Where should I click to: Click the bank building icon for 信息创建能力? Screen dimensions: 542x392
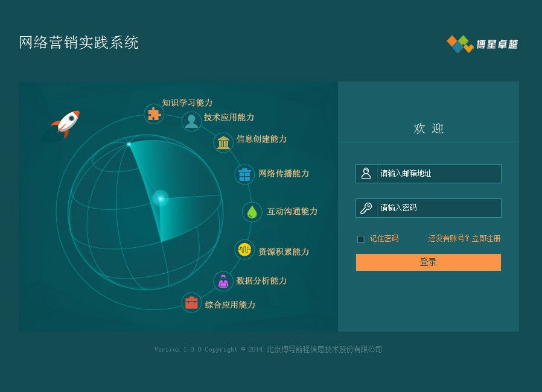coord(224,142)
